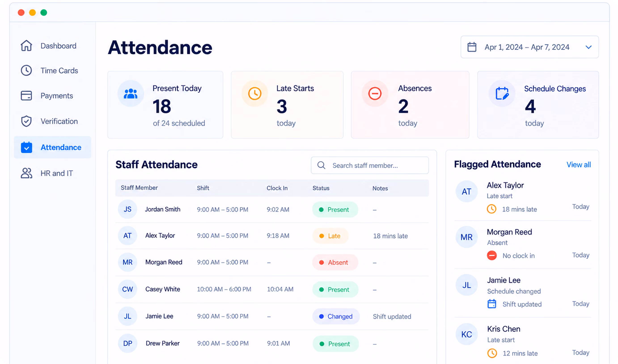Click the Late Starts clock icon
The width and height of the screenshot is (618, 364).
click(x=255, y=93)
